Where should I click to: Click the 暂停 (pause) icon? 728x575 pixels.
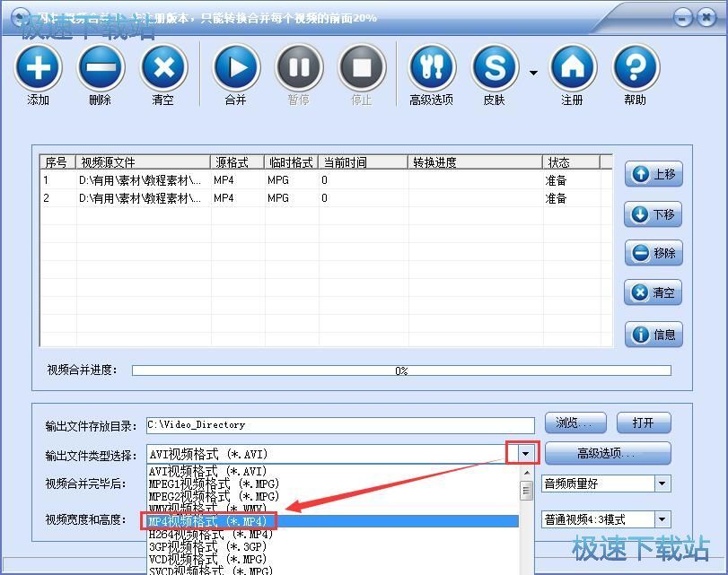299,68
